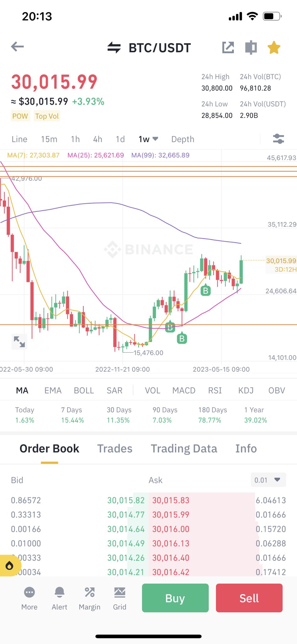Tap the 24h High value 30,800.00
297x644 pixels.
[x=217, y=88]
